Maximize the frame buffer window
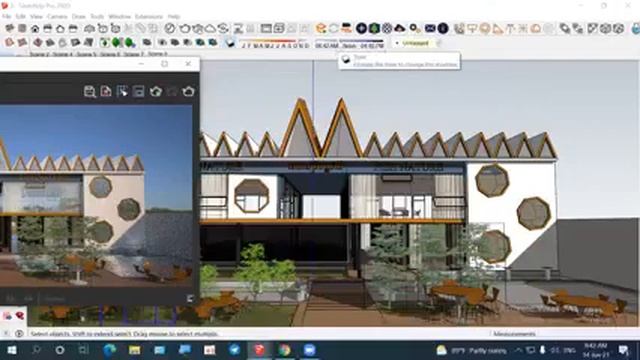This screenshot has width=640, height=360. (x=164, y=64)
